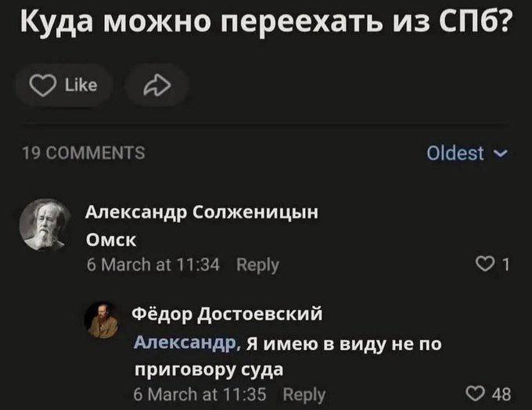Reply to the Омск comment

coord(257,264)
